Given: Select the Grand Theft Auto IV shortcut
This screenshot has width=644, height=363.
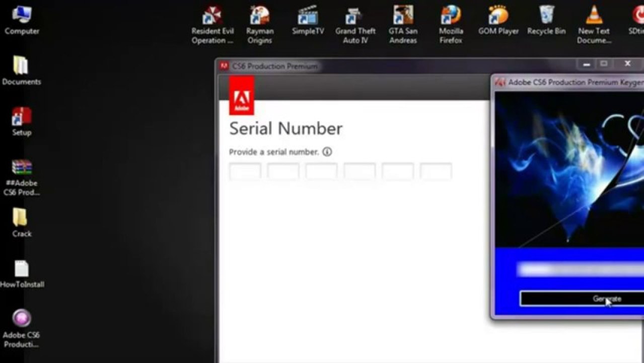Looking at the screenshot, I should click(355, 24).
